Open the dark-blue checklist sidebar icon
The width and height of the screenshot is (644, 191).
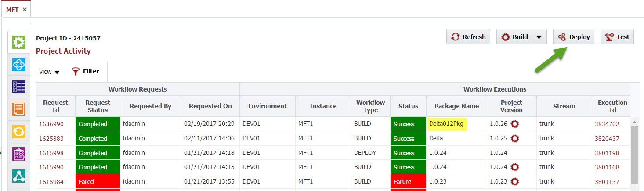19,87
